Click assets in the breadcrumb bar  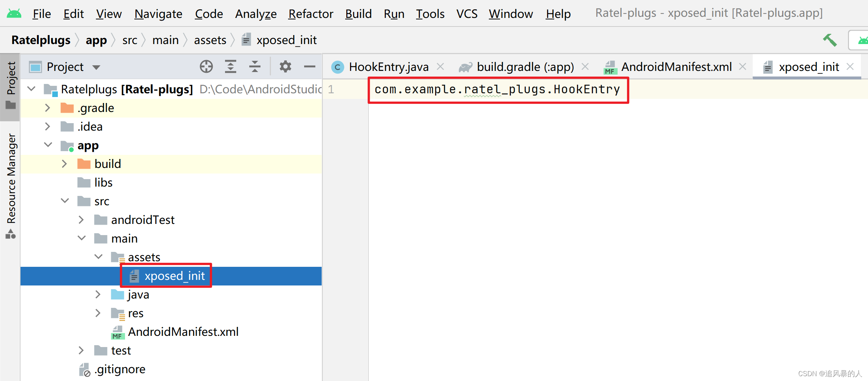(x=210, y=40)
